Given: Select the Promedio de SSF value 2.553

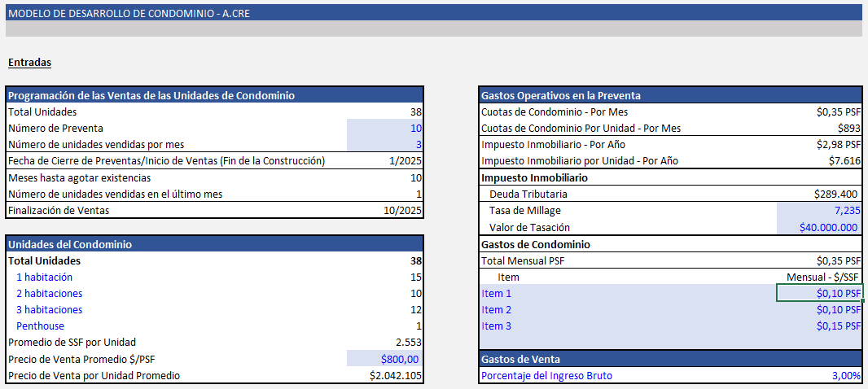Looking at the screenshot, I should pyautogui.click(x=409, y=343).
